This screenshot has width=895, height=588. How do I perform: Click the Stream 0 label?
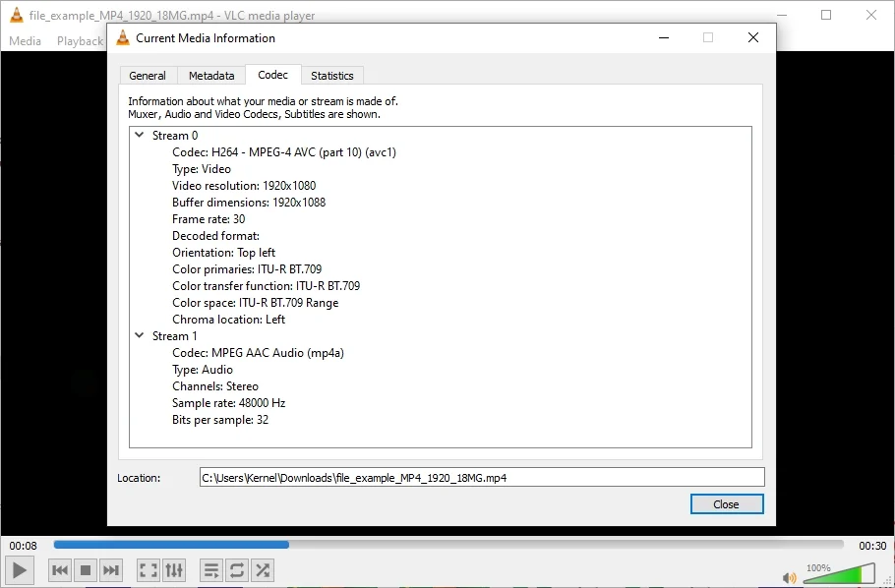point(175,136)
